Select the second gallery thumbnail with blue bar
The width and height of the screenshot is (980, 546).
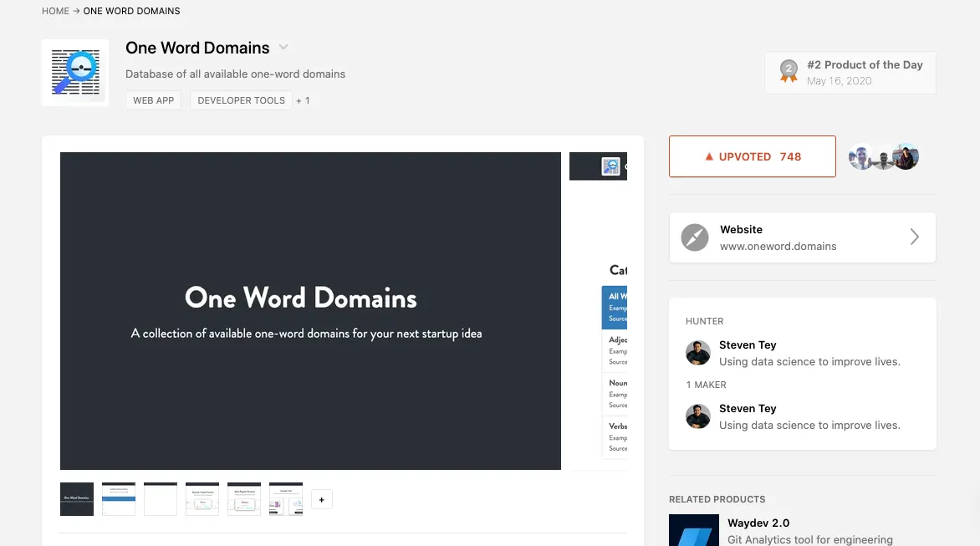pyautogui.click(x=119, y=499)
